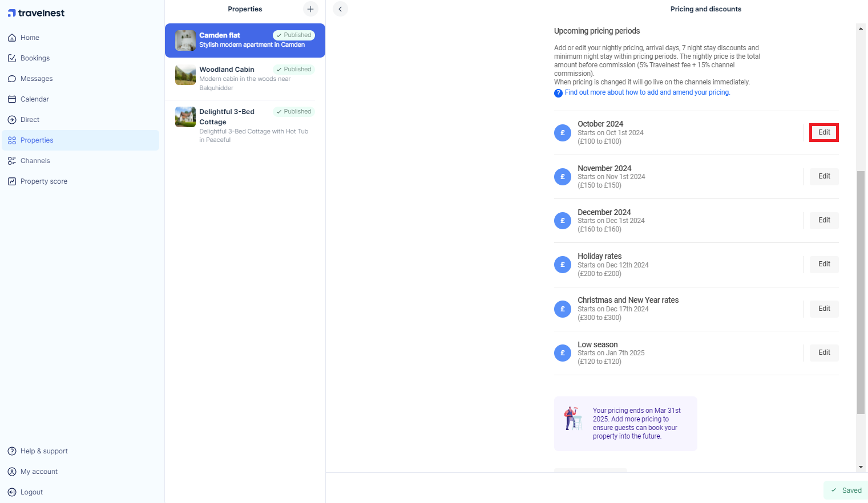
Task: Click the Help & support question icon
Action: click(12, 451)
